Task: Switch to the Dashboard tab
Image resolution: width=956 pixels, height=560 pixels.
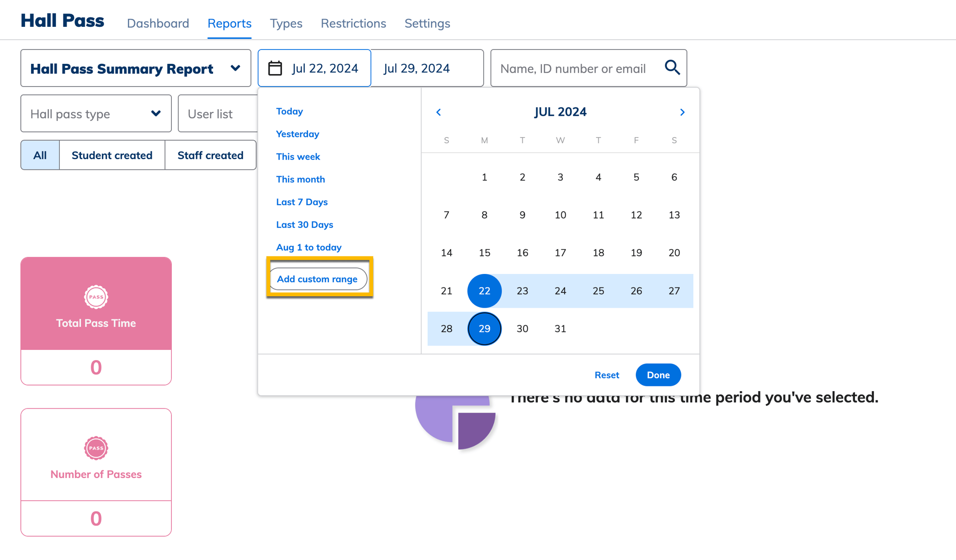Action: pyautogui.click(x=158, y=23)
